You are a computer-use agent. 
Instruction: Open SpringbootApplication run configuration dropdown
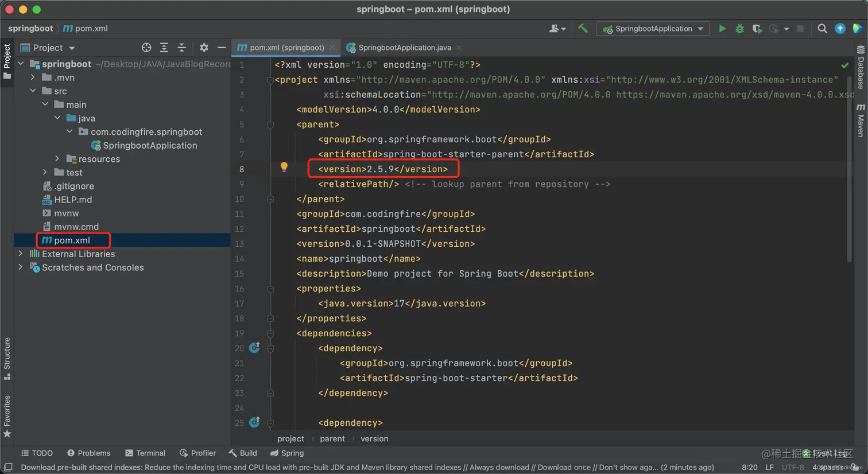click(653, 29)
